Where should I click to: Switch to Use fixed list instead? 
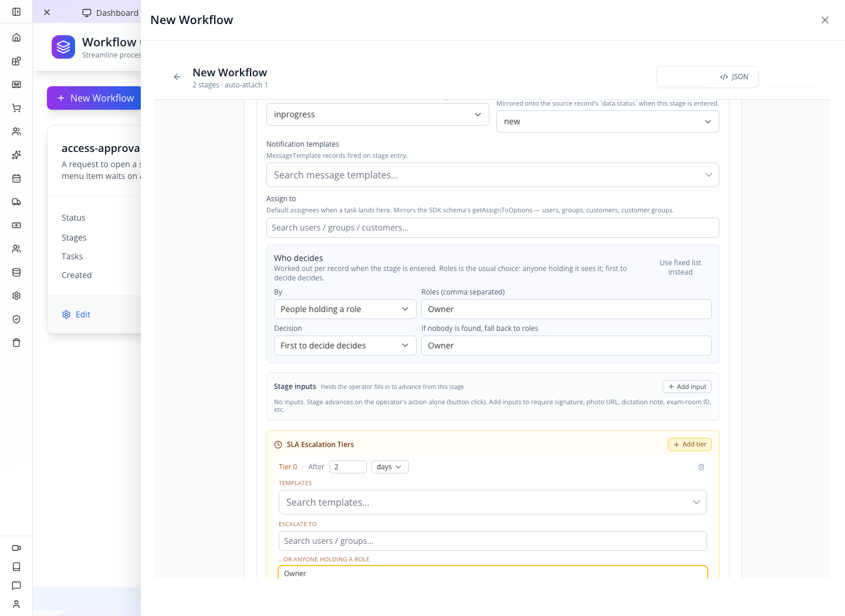[x=680, y=268]
